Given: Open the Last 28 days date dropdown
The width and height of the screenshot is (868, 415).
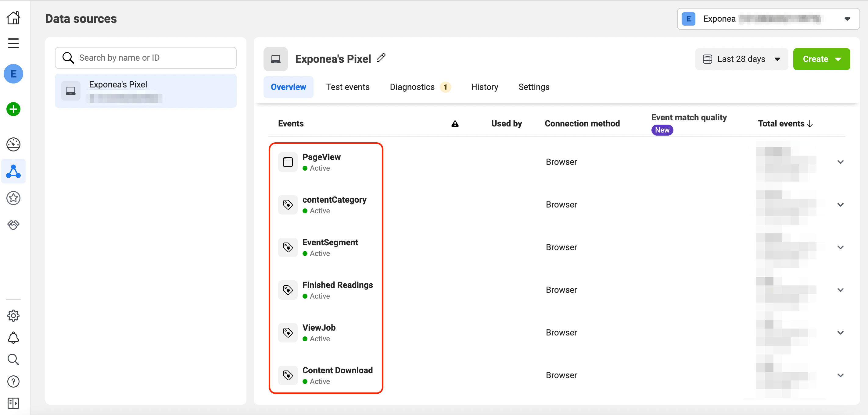Looking at the screenshot, I should click(741, 59).
